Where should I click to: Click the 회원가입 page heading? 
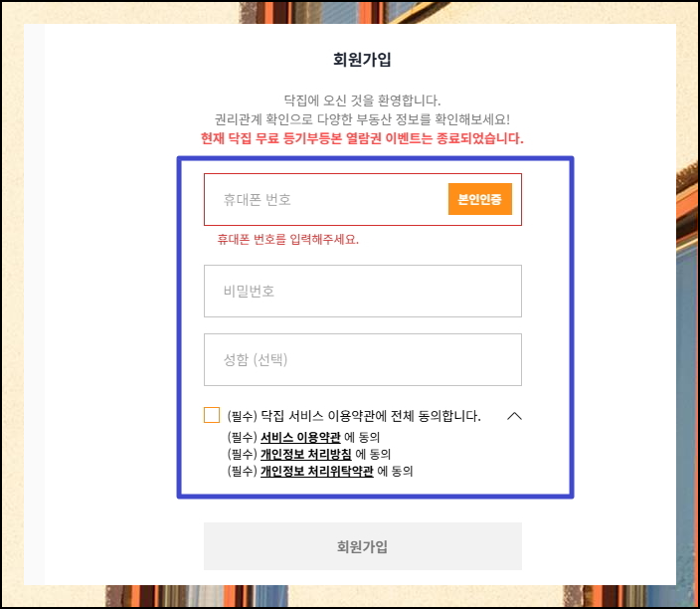(x=362, y=59)
